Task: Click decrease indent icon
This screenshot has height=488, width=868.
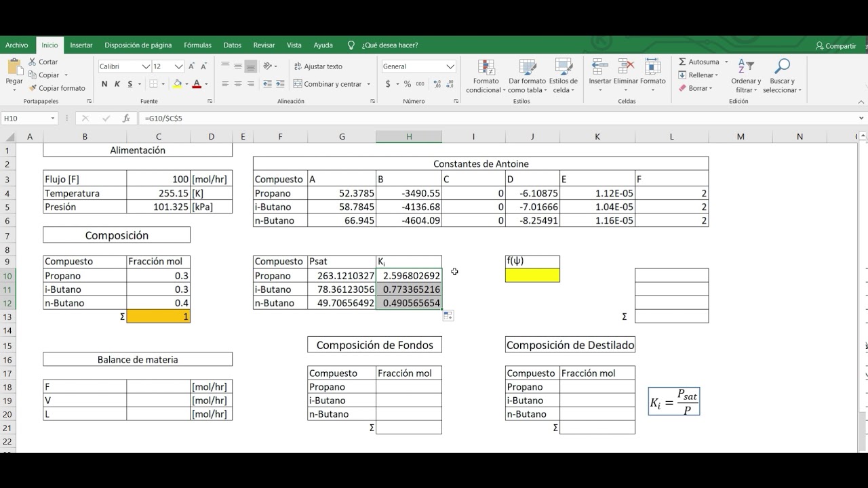Action: [267, 84]
